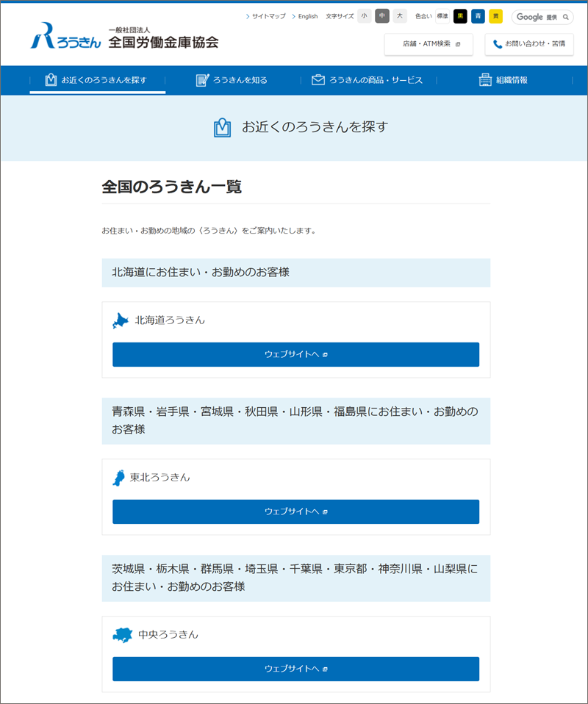This screenshot has width=588, height=704.
Task: Click the Hokkaido map icon
Action: 121,320
